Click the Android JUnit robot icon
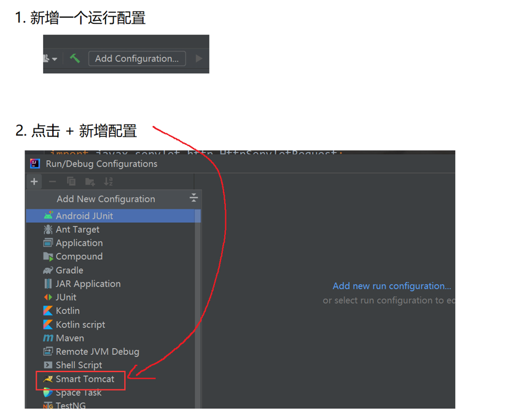Viewport: 522px width, 420px height. coord(49,216)
